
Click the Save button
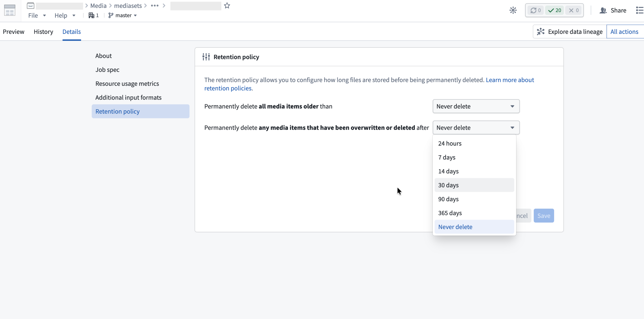tap(544, 215)
